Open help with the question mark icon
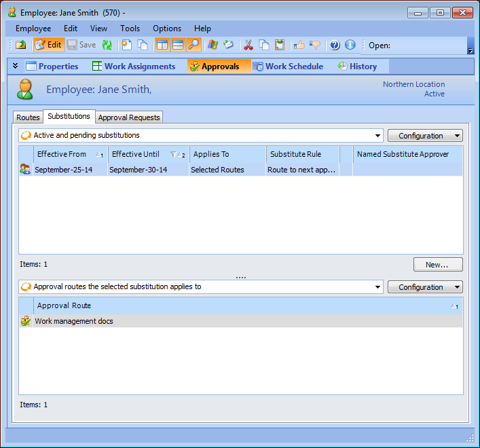This screenshot has height=448, width=480. 335,45
